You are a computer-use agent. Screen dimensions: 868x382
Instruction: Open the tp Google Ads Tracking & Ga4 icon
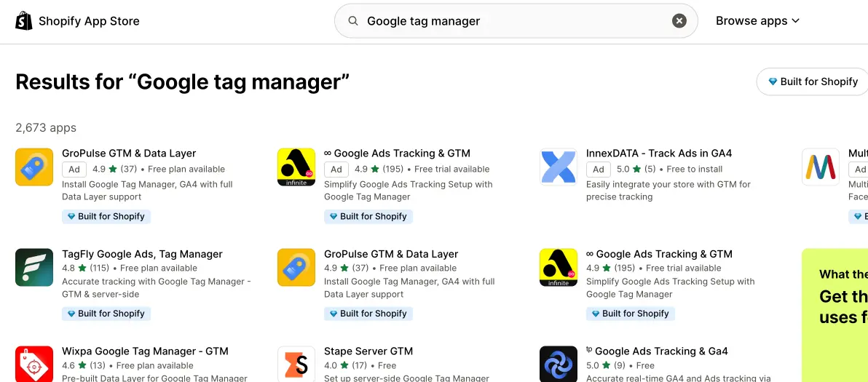tap(559, 364)
